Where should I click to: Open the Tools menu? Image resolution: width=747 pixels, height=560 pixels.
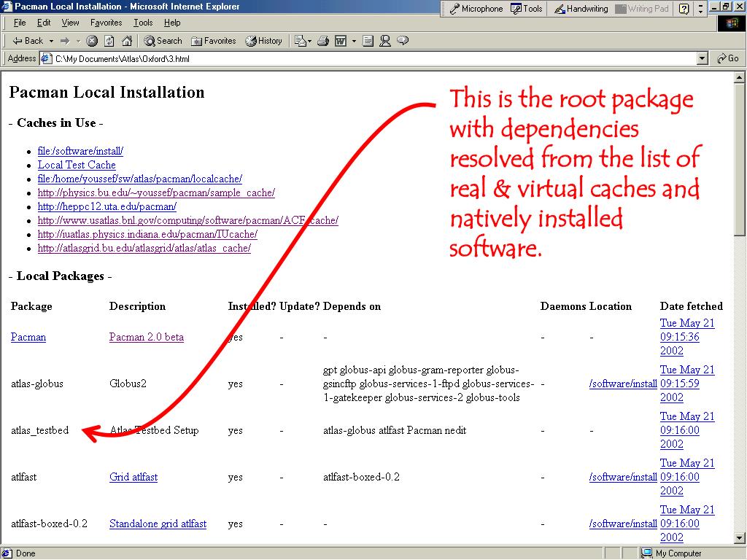(x=143, y=23)
